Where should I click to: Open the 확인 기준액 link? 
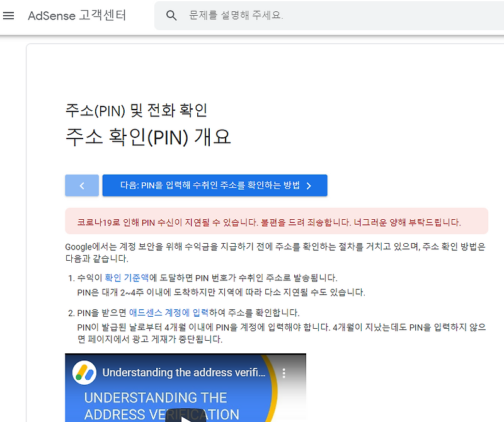click(127, 277)
